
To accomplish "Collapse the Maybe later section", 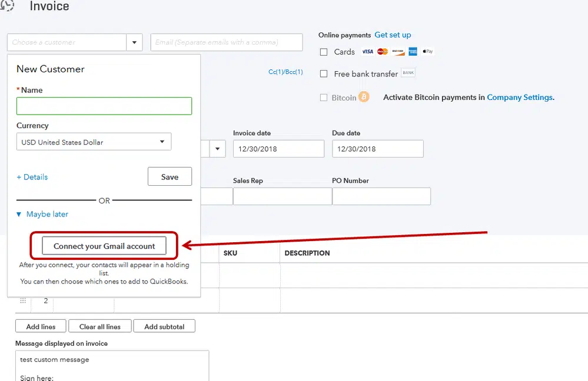I will (x=42, y=214).
